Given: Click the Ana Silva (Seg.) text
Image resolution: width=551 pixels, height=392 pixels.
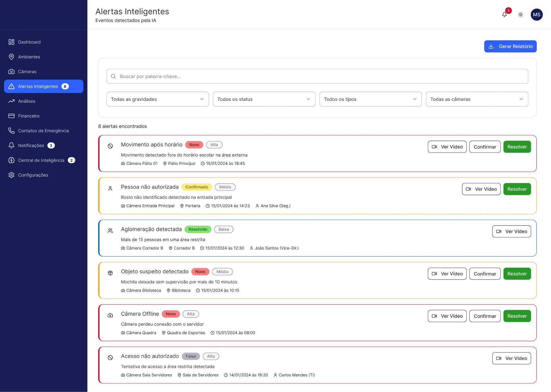Looking at the screenshot, I should (275, 206).
